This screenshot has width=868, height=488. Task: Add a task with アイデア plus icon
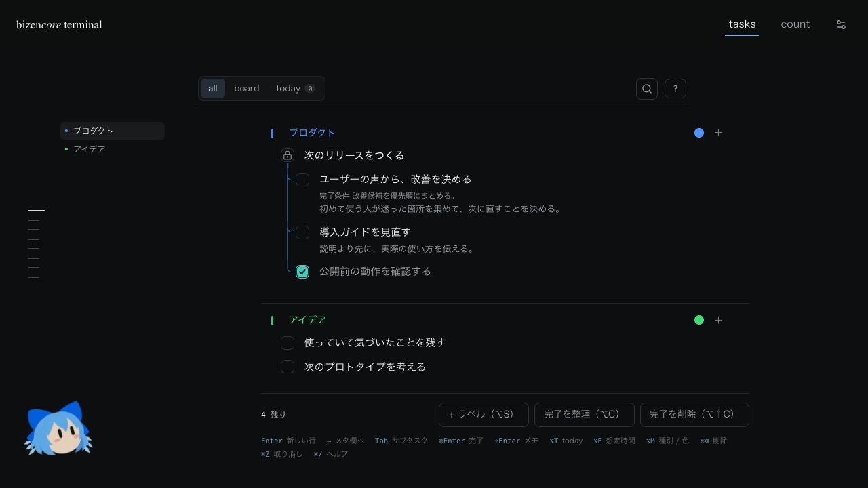coord(718,320)
